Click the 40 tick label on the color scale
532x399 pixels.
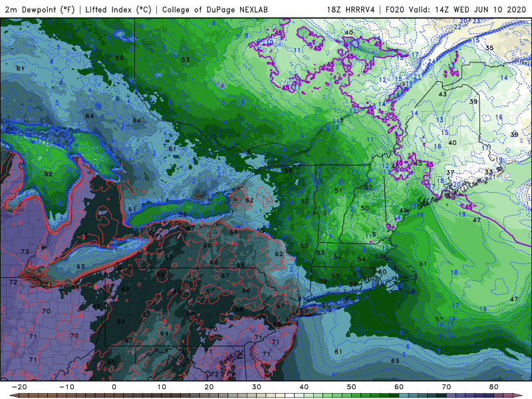304,387
